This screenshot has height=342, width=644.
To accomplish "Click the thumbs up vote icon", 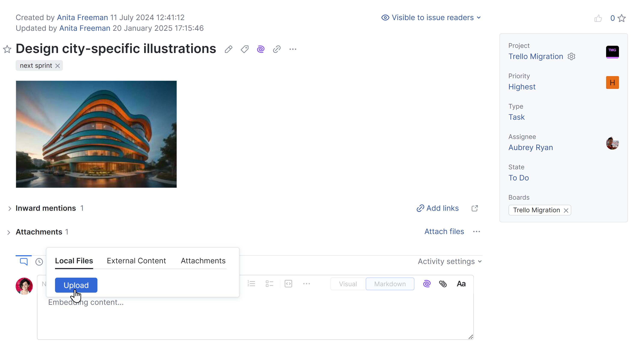I will click(598, 18).
